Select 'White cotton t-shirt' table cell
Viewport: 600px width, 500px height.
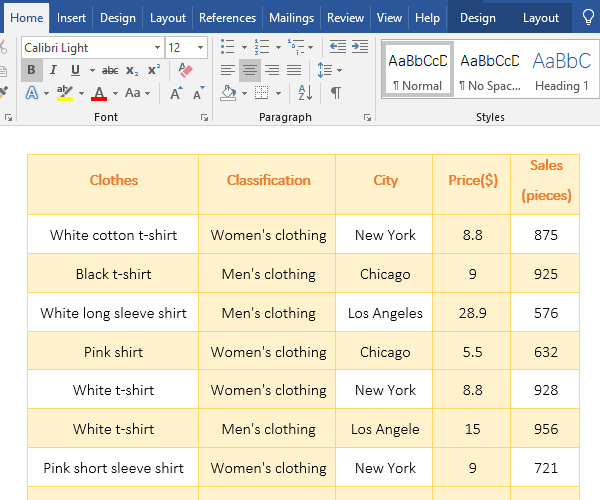113,235
